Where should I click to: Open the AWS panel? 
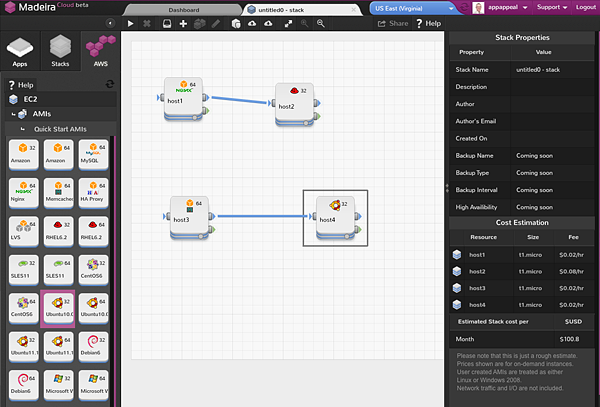point(101,51)
